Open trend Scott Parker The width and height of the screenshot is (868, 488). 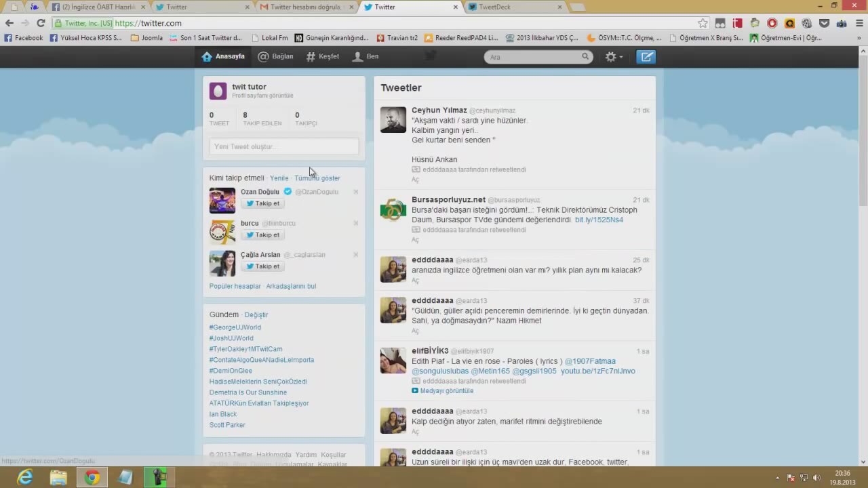(x=227, y=425)
